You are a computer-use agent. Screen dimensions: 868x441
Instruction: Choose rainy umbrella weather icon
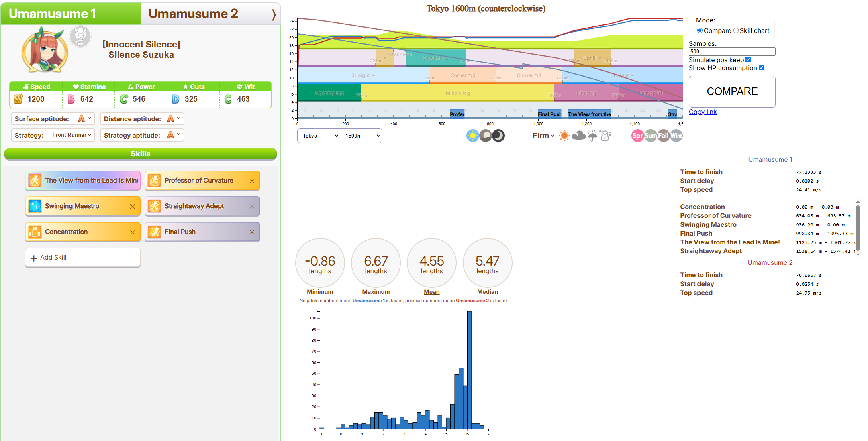tap(592, 136)
